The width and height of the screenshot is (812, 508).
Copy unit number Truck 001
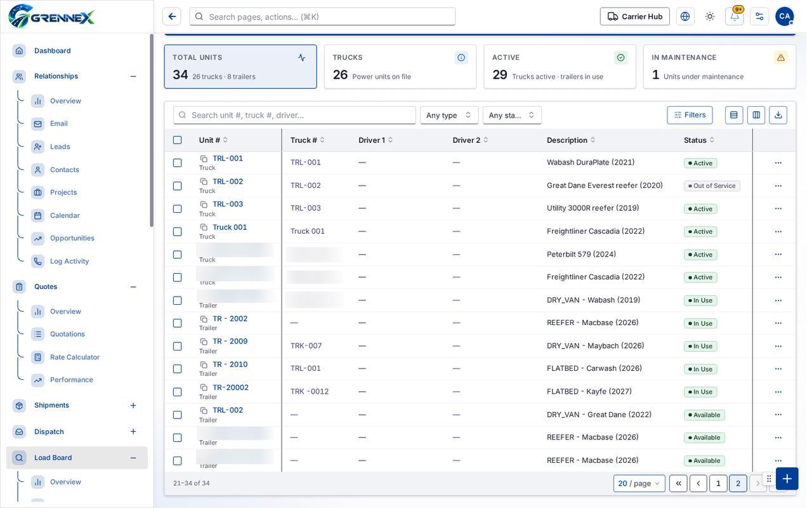(x=204, y=227)
